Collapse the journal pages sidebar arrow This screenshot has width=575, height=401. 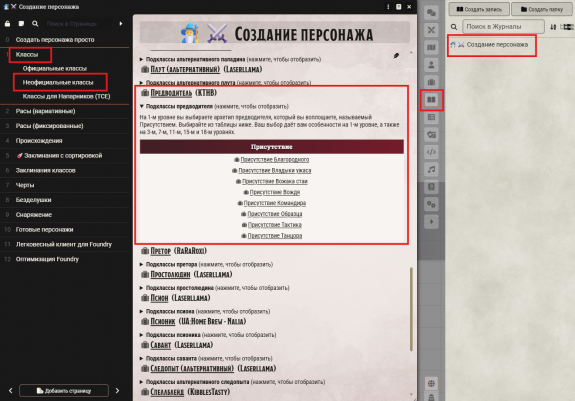coord(121,24)
